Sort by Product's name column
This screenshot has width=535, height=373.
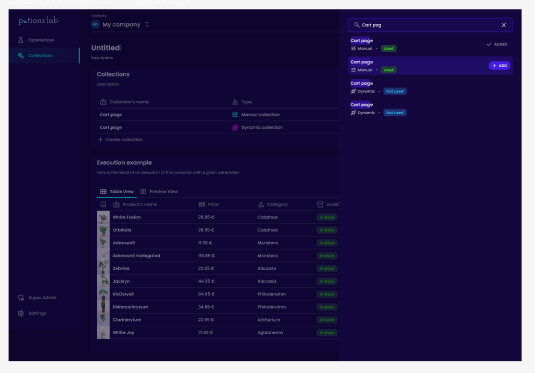pyautogui.click(x=135, y=204)
